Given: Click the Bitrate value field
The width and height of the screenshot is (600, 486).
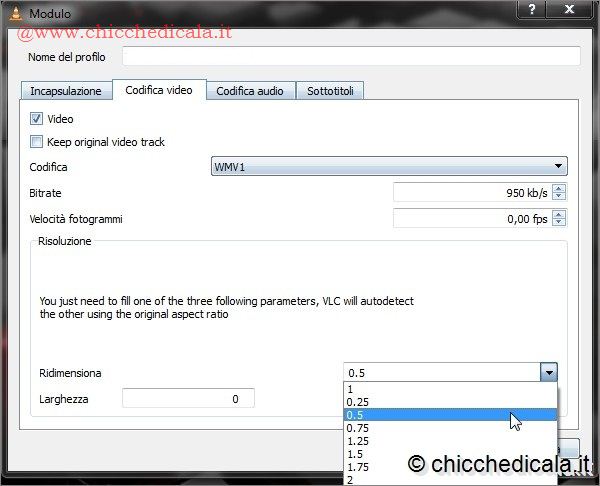Looking at the screenshot, I should pyautogui.click(x=470, y=192).
